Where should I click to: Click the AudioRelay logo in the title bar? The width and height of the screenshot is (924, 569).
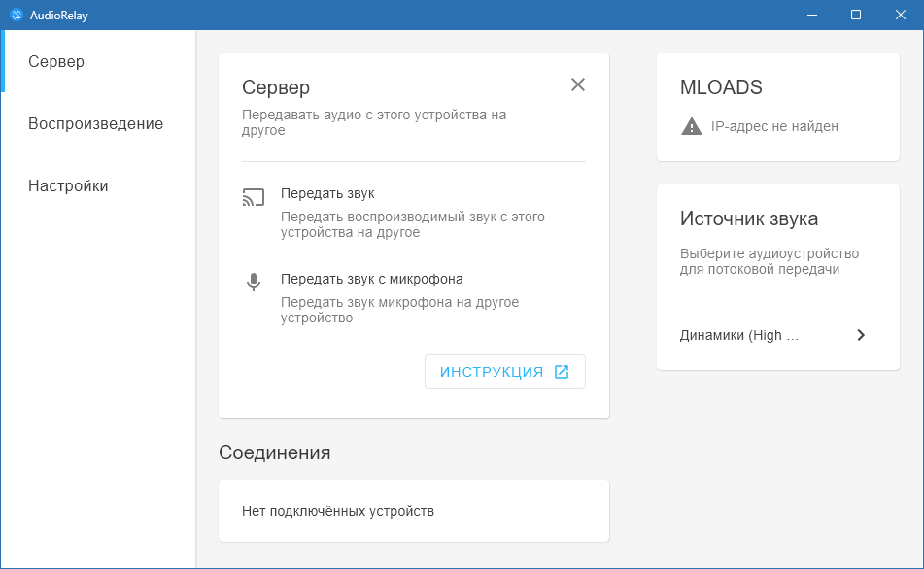click(17, 15)
